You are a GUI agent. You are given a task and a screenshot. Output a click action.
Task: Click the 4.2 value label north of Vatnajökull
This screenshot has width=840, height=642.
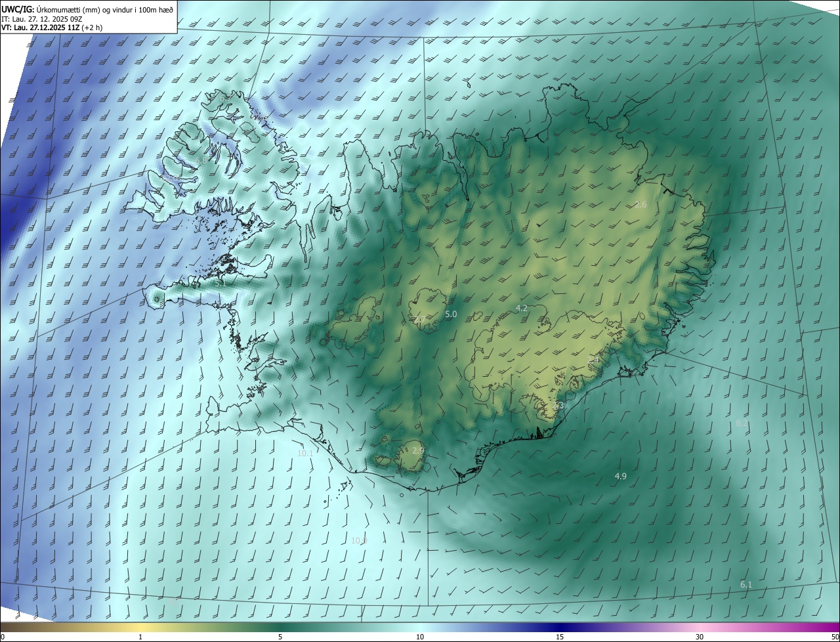point(522,308)
